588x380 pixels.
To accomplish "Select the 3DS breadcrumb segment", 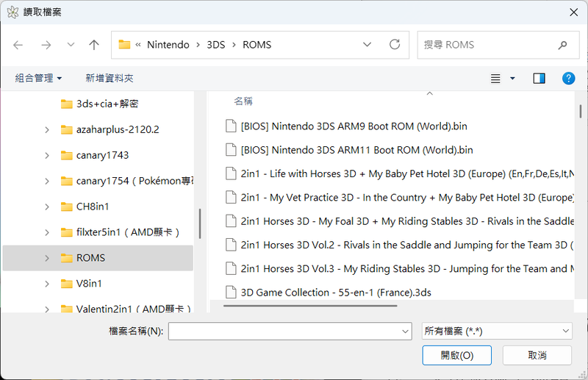I will point(215,45).
